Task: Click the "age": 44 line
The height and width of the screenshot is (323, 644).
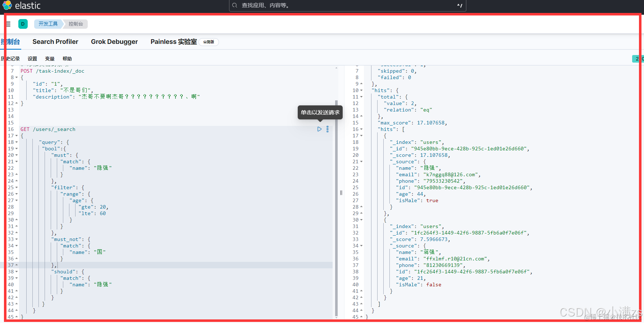Action: tap(411, 194)
